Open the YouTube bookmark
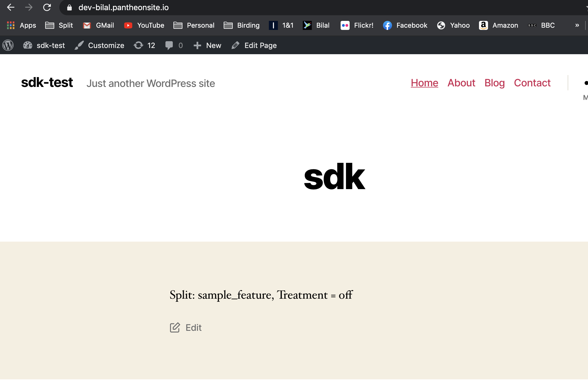The width and height of the screenshot is (588, 385). (x=144, y=25)
